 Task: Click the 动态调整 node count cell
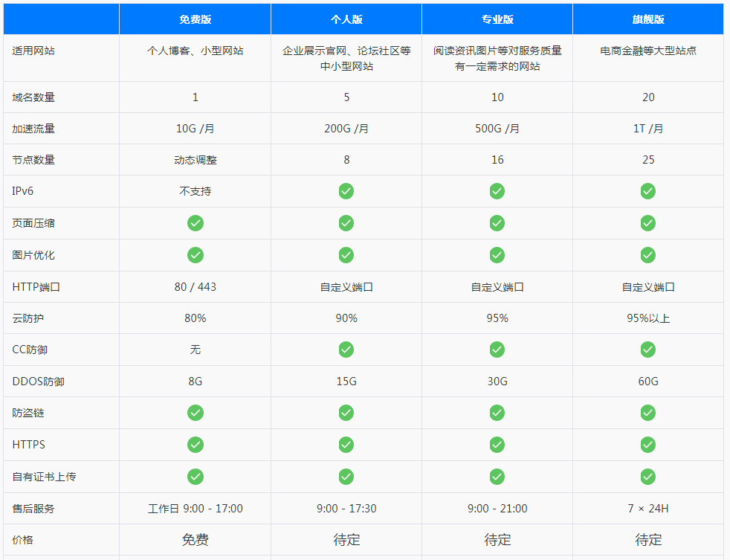click(x=195, y=160)
